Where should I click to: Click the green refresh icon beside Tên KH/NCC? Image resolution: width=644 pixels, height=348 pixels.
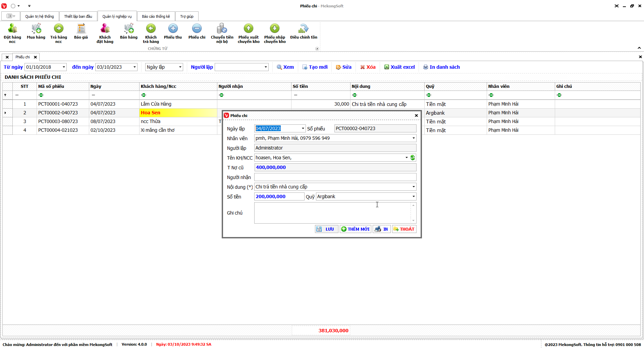pos(413,158)
